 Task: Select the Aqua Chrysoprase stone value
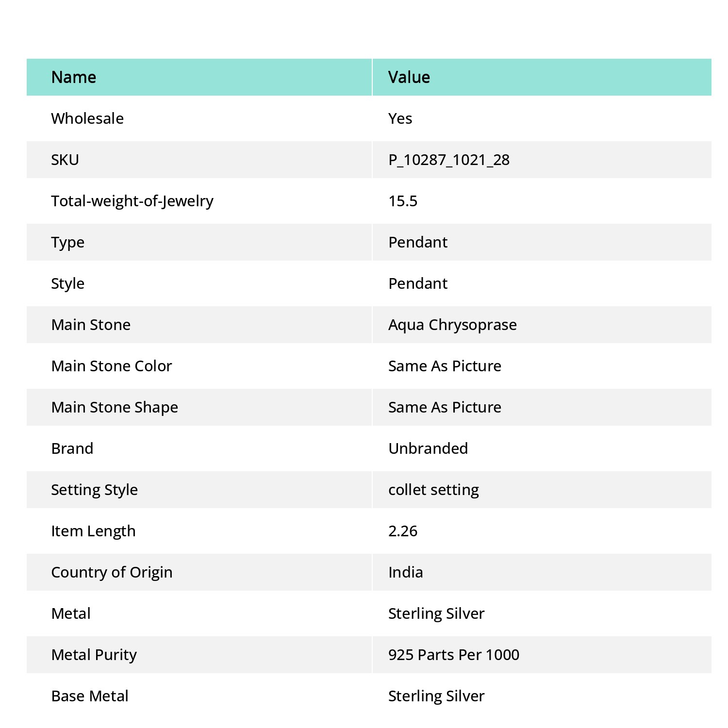coord(452,325)
